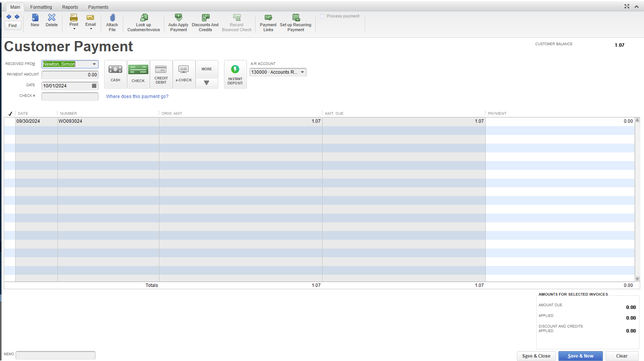Switch to the Reports tab

pyautogui.click(x=70, y=6)
